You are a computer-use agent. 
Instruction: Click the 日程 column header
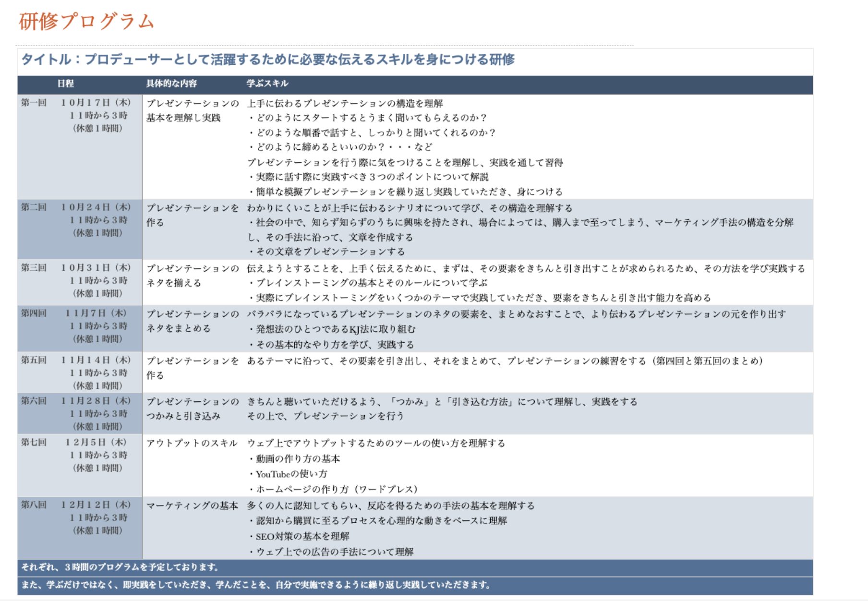(x=66, y=84)
